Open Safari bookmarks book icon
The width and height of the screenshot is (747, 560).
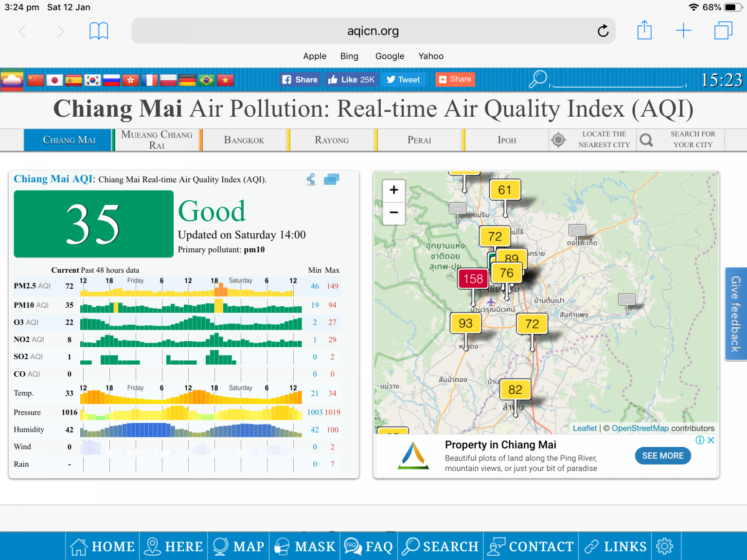99,31
